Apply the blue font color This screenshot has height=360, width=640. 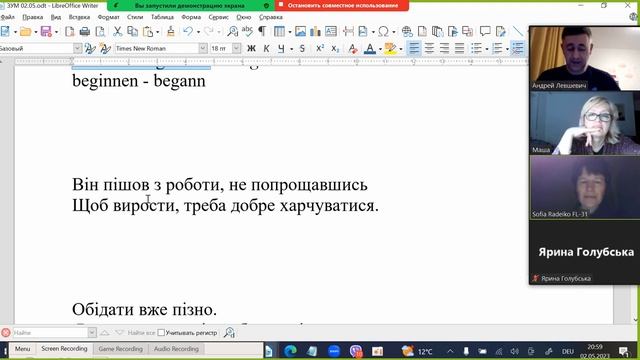point(370,49)
